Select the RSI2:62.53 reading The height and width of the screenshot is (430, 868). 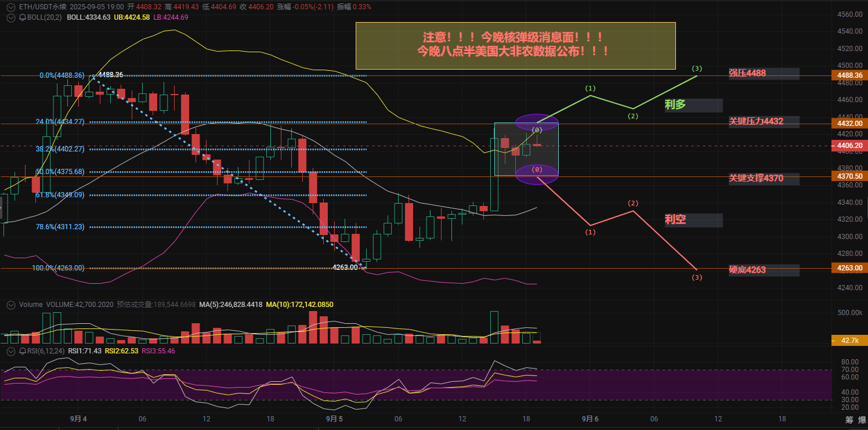(121, 351)
